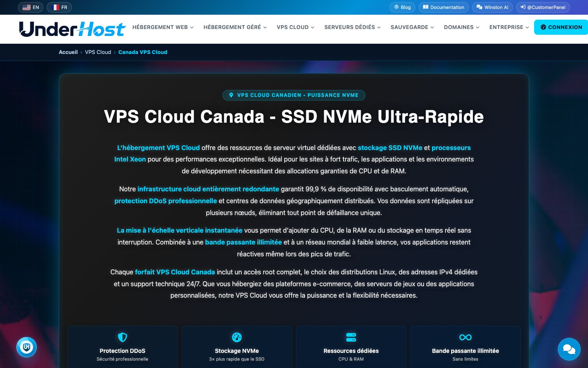The image size is (588, 368).
Task: Expand the Serveurs Dédiés menu
Action: pos(352,27)
